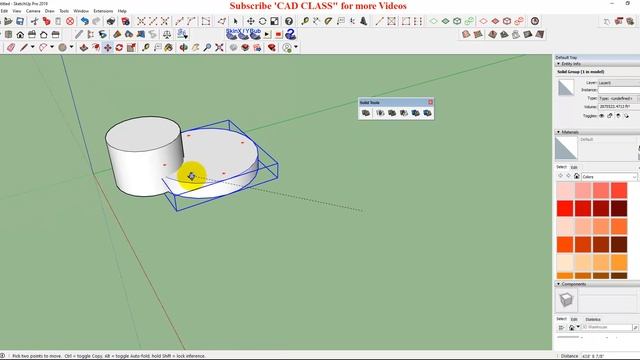Click the 3D Warehouse search field

(x=607, y=327)
